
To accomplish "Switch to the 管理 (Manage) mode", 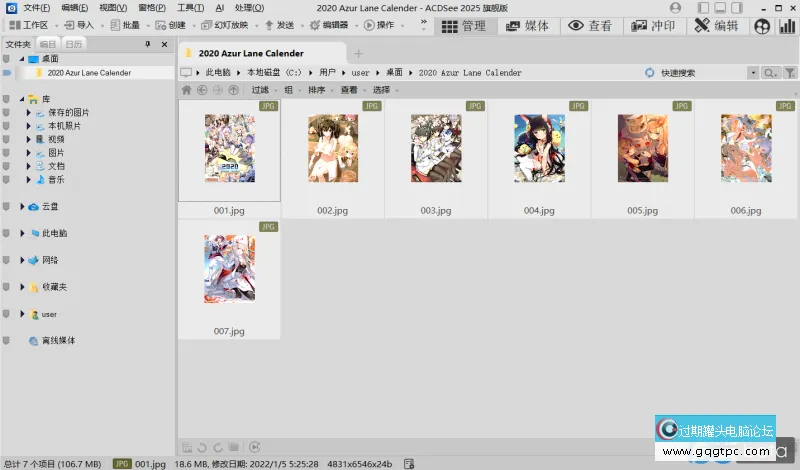I will (x=464, y=26).
